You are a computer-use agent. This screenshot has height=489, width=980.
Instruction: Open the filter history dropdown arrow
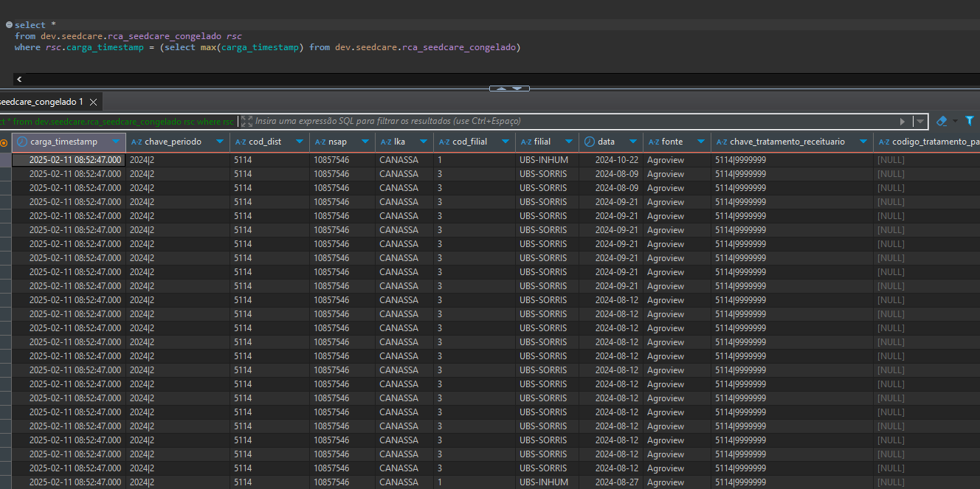pyautogui.click(x=919, y=121)
